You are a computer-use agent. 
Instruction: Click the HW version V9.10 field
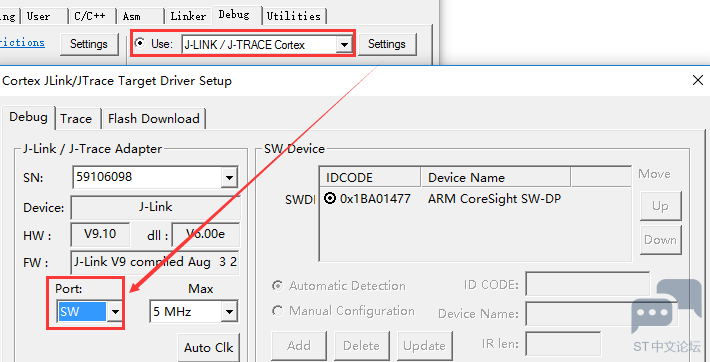click(x=100, y=234)
